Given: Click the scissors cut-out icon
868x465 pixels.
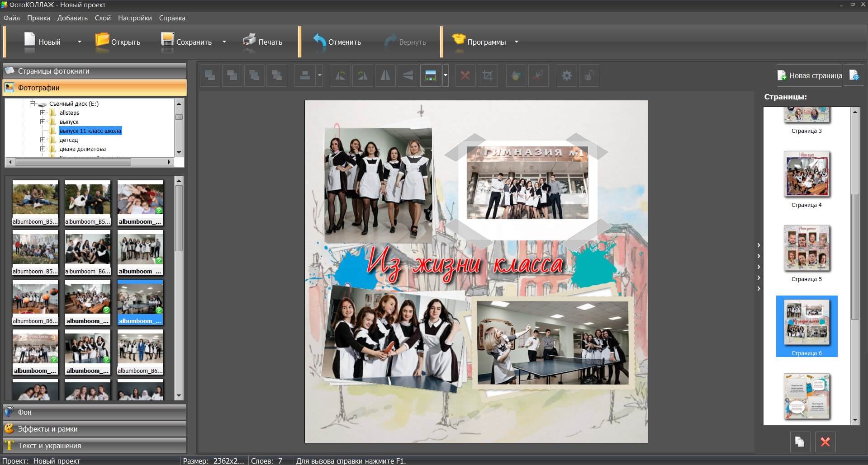Looking at the screenshot, I should (538, 75).
